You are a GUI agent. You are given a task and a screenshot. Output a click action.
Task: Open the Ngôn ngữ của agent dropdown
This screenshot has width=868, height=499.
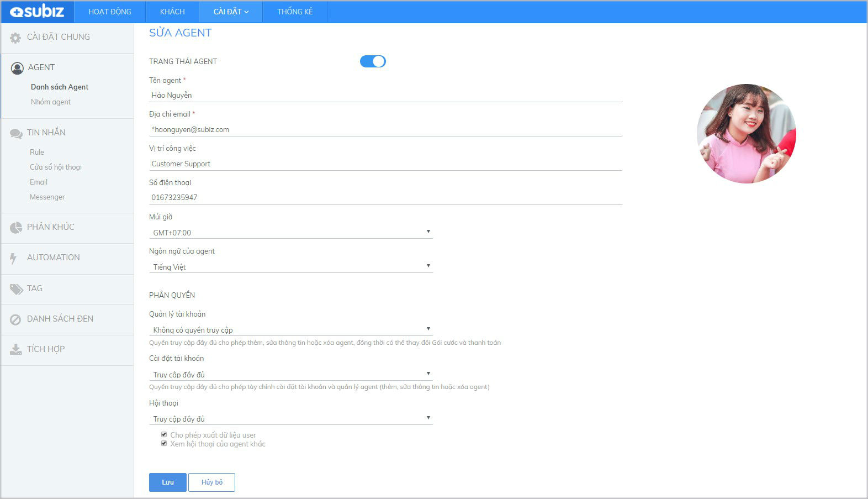click(290, 267)
